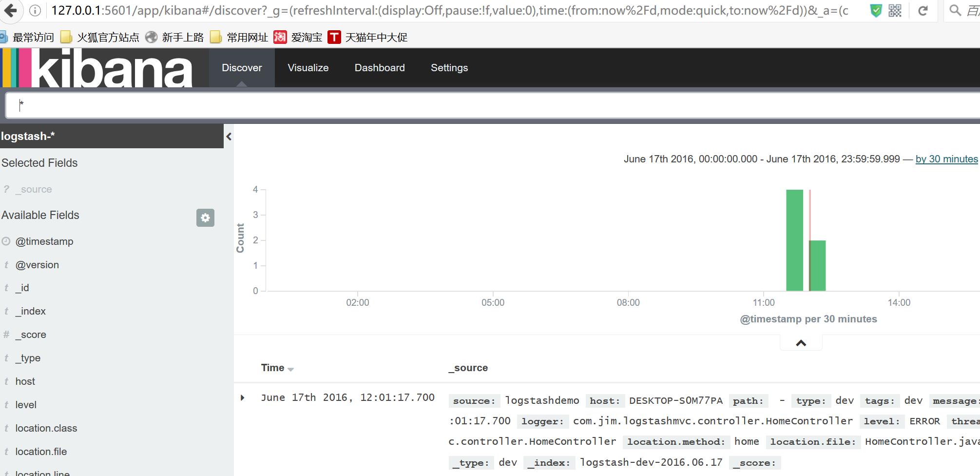Screen dimensions: 980x476
Task: Collapse the fields sidebar with arrow
Action: [x=229, y=137]
